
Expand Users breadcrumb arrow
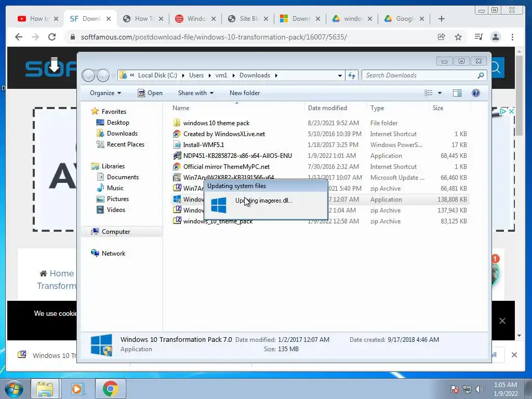click(x=210, y=75)
